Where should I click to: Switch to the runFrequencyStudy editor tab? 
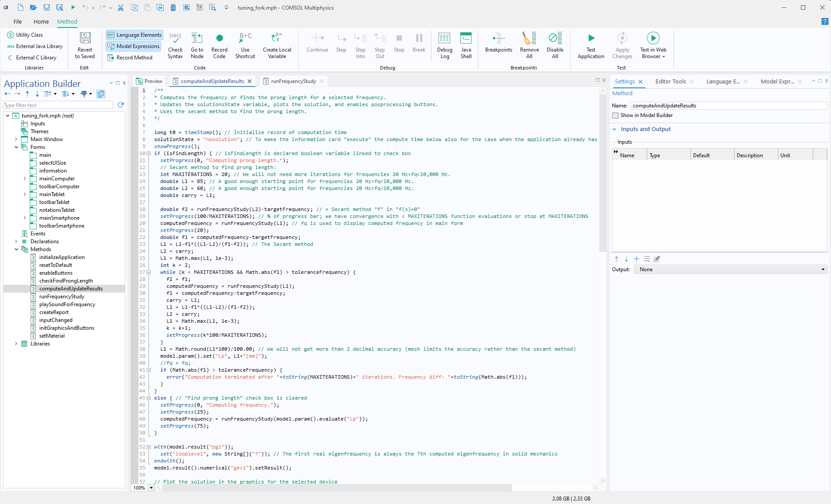click(x=293, y=81)
